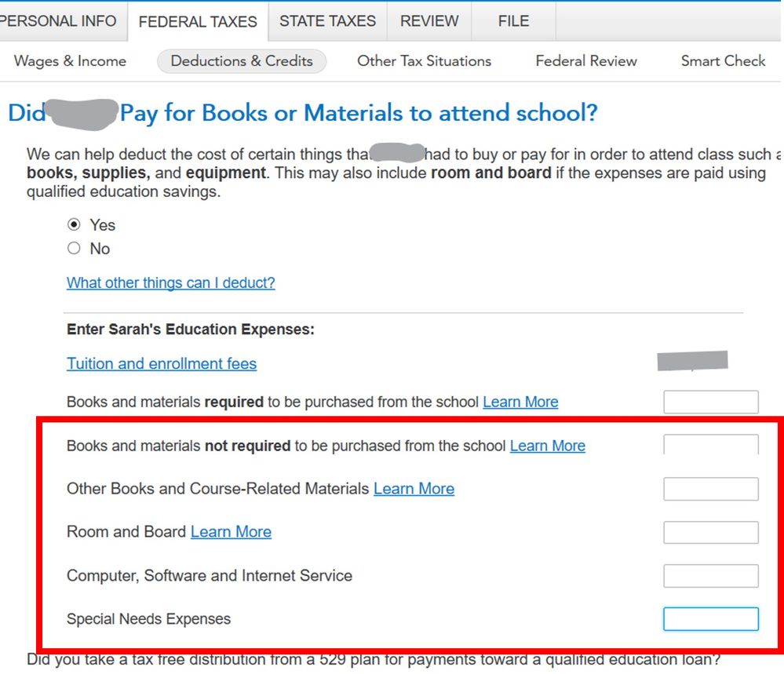
Task: Open the PERSONAL INFO tab
Action: [x=59, y=21]
